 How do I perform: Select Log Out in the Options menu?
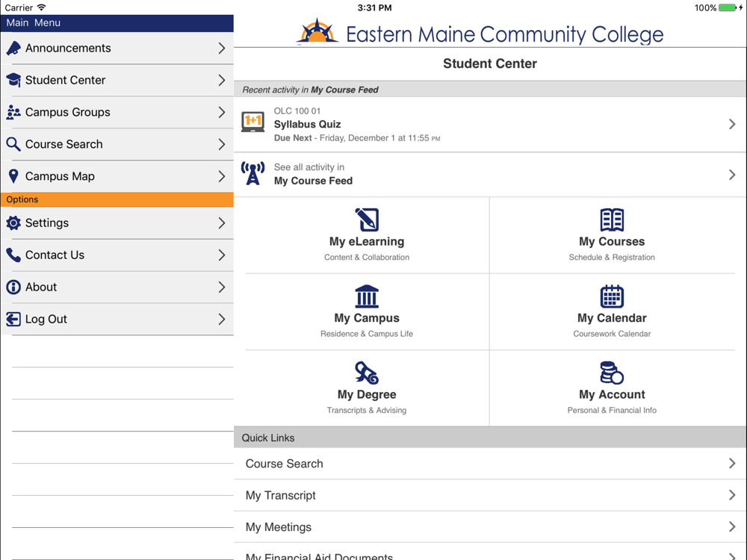[117, 319]
